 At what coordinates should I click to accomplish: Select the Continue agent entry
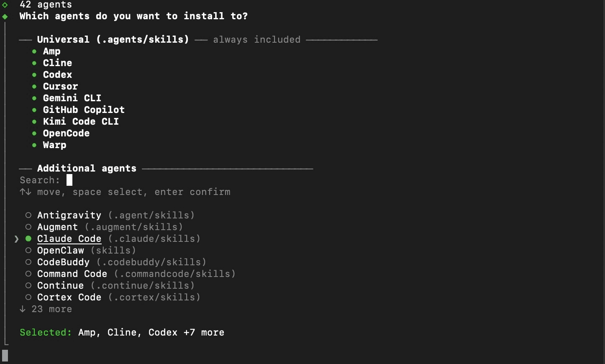click(x=60, y=286)
